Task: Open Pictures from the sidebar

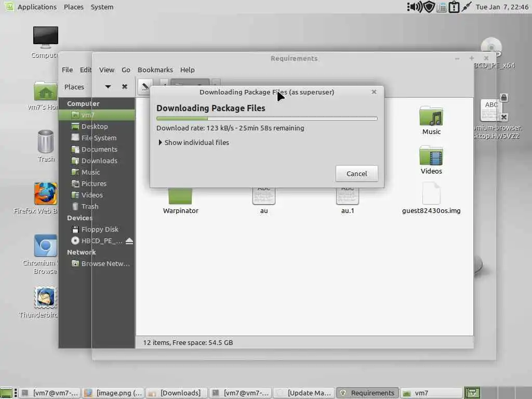Action: point(97,183)
